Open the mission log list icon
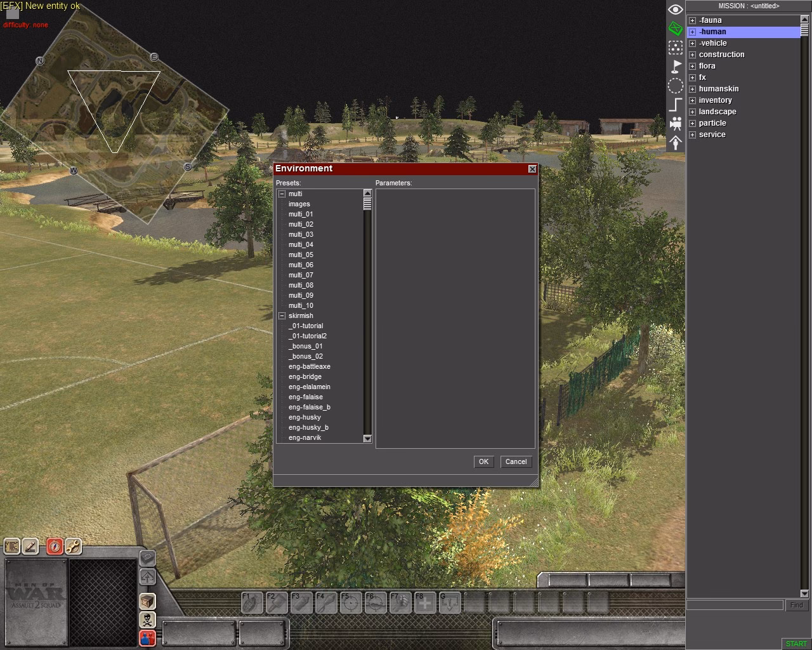The width and height of the screenshot is (812, 650). point(12,546)
